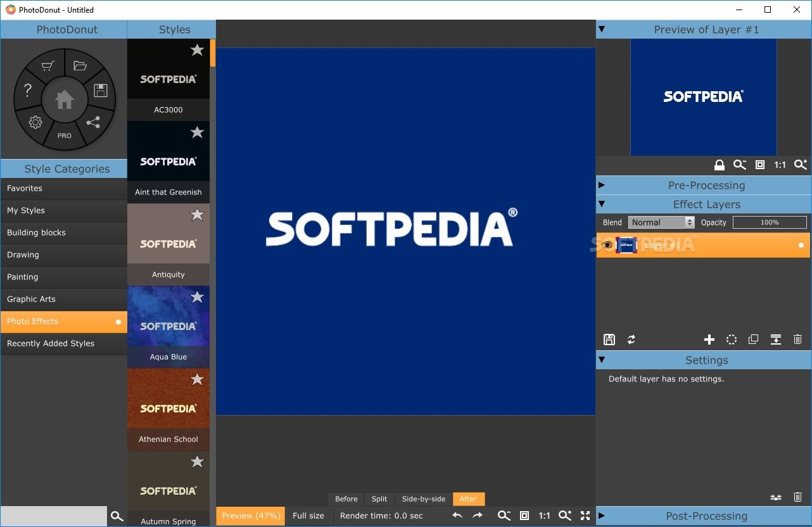Image resolution: width=812 pixels, height=527 pixels.
Task: Fit the main canvas to the window
Action: click(x=524, y=516)
